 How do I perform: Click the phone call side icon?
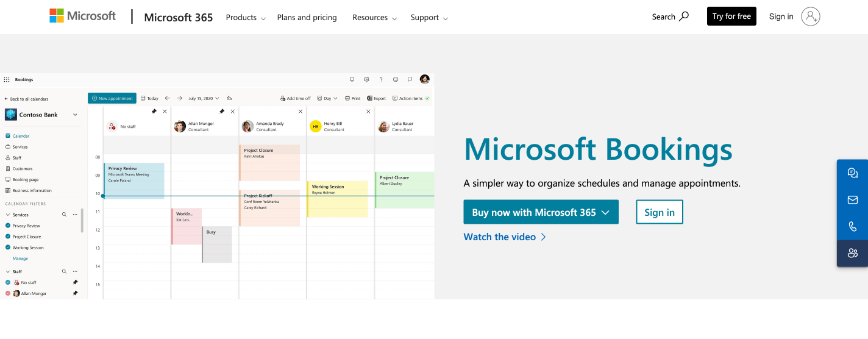point(853,227)
